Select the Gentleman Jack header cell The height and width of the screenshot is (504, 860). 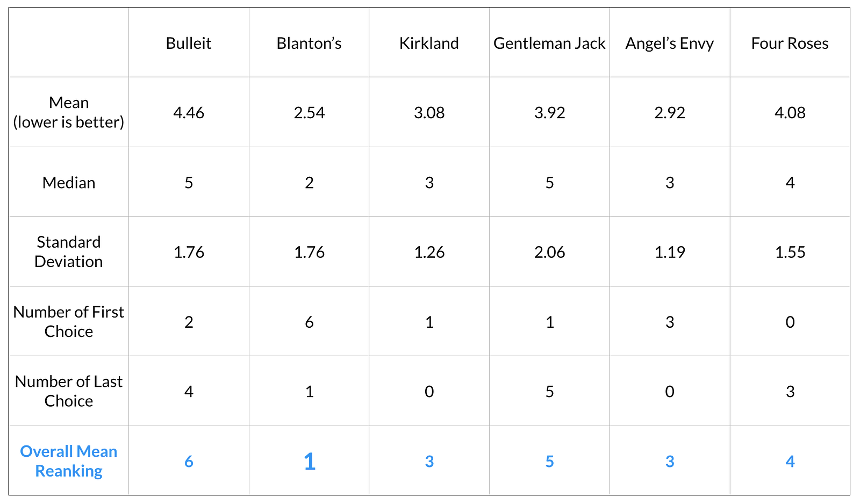[549, 43]
